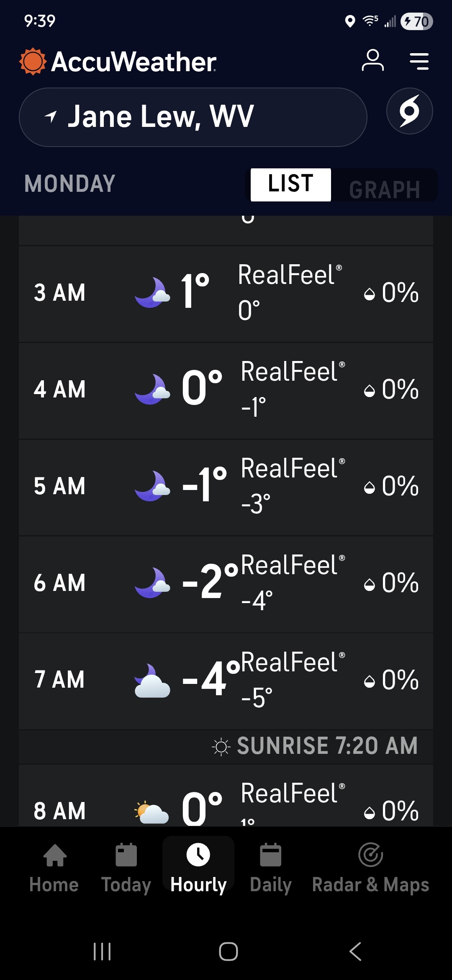Image resolution: width=452 pixels, height=980 pixels.
Task: Expand the 7 AM forecast row
Action: tap(226, 681)
